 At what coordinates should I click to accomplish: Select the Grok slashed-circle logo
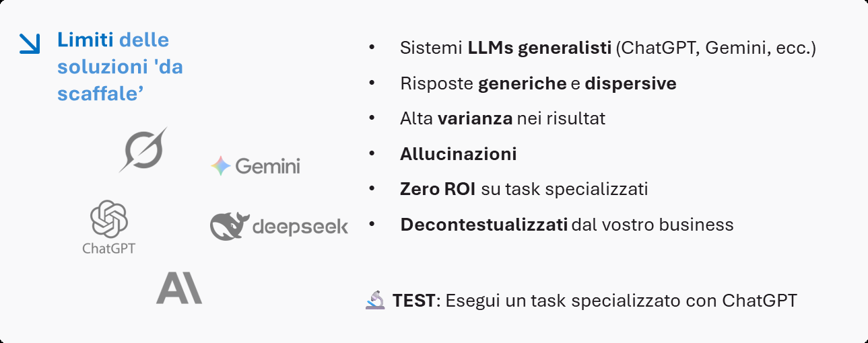(x=143, y=149)
